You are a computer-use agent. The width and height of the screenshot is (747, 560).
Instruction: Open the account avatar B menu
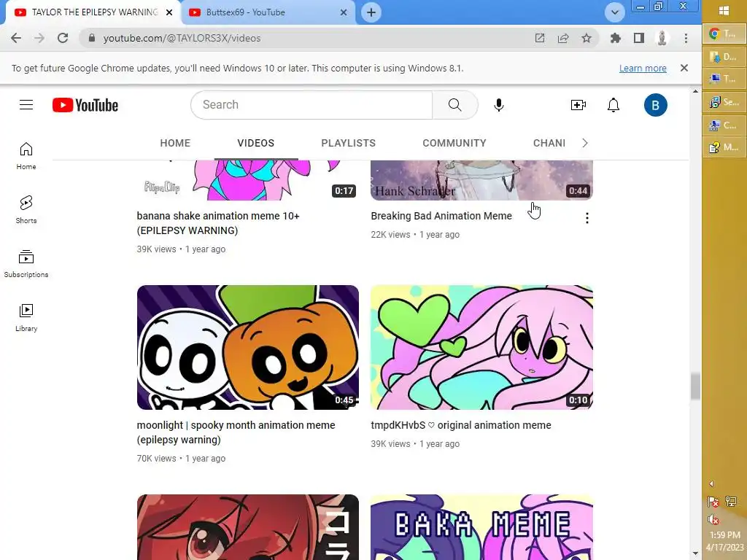(x=656, y=105)
